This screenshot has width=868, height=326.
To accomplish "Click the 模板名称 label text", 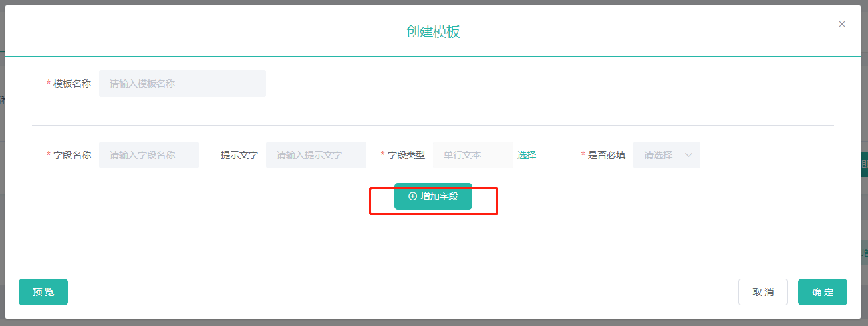I will click(72, 84).
